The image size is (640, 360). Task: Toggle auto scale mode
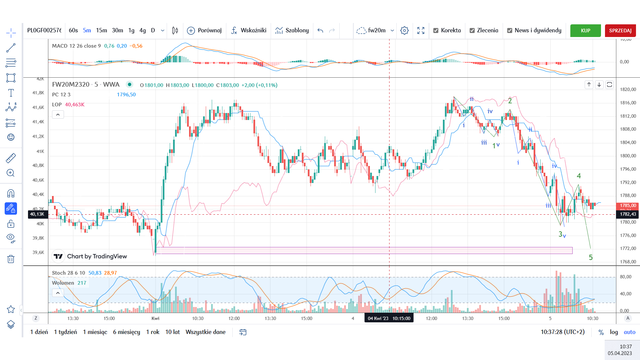click(x=629, y=332)
